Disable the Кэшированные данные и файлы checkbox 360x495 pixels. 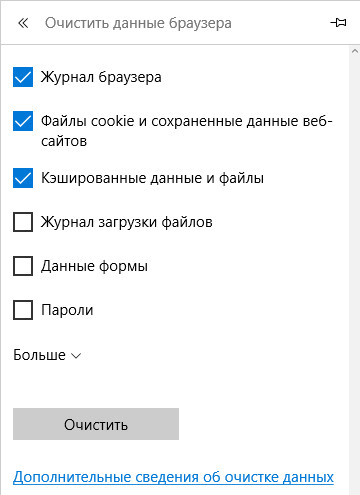23,178
